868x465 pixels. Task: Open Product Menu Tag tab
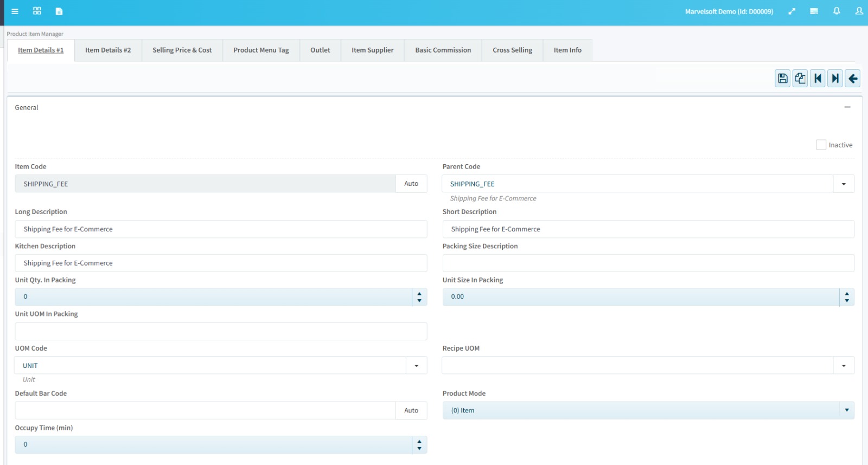261,50
